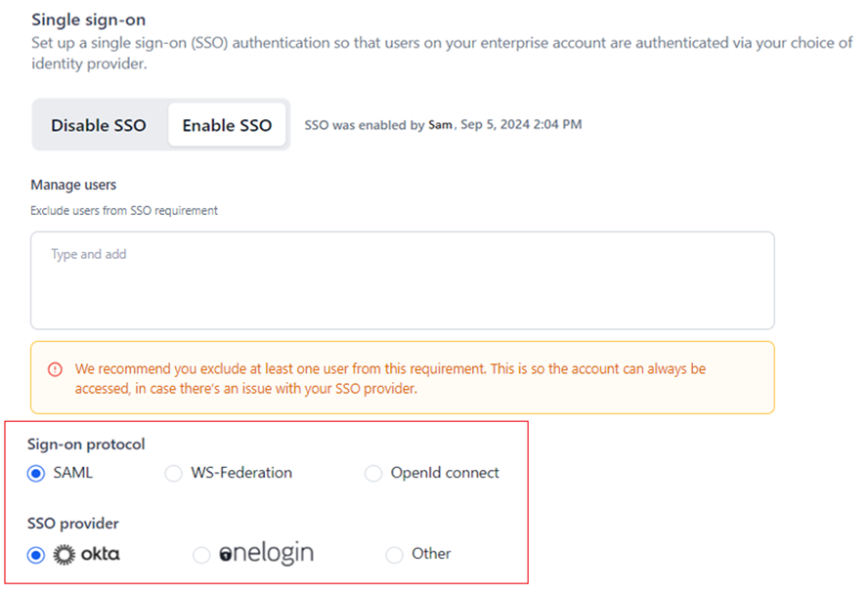Viewport: 868px width, 595px height.
Task: Click the OpenId connect text label
Action: tap(445, 473)
